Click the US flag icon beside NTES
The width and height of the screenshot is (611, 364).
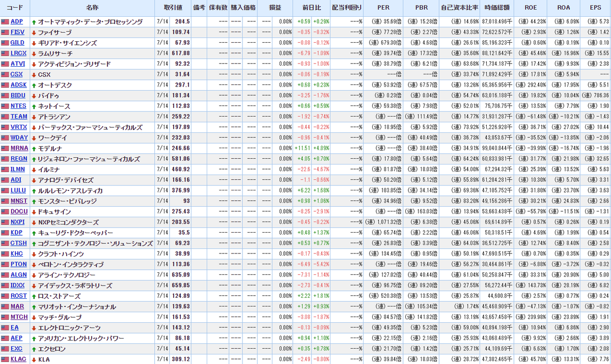tap(5, 106)
